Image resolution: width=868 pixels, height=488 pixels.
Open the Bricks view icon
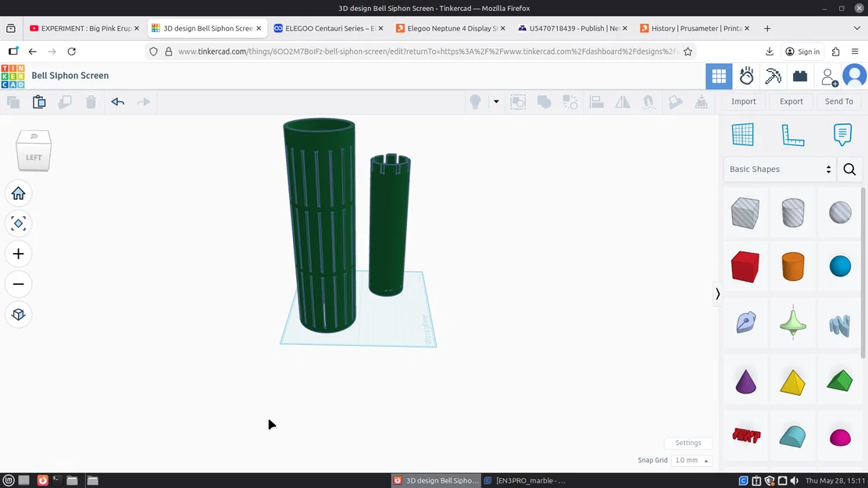pos(800,76)
